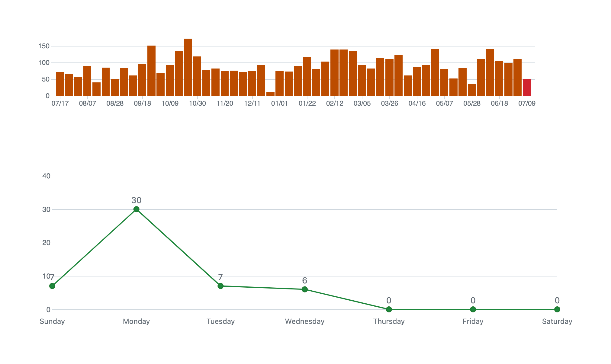Select the Wednesday point with value 6
This screenshot has width=611, height=364.
click(305, 289)
